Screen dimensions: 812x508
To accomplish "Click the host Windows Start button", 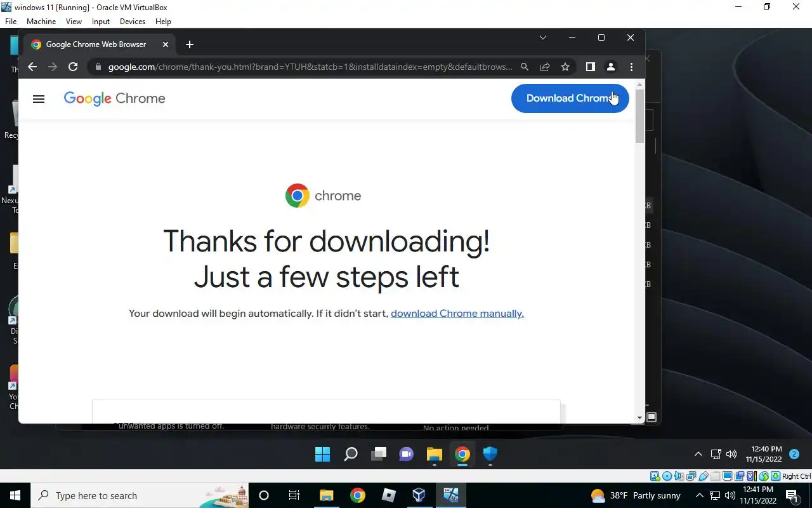I will [x=15, y=495].
